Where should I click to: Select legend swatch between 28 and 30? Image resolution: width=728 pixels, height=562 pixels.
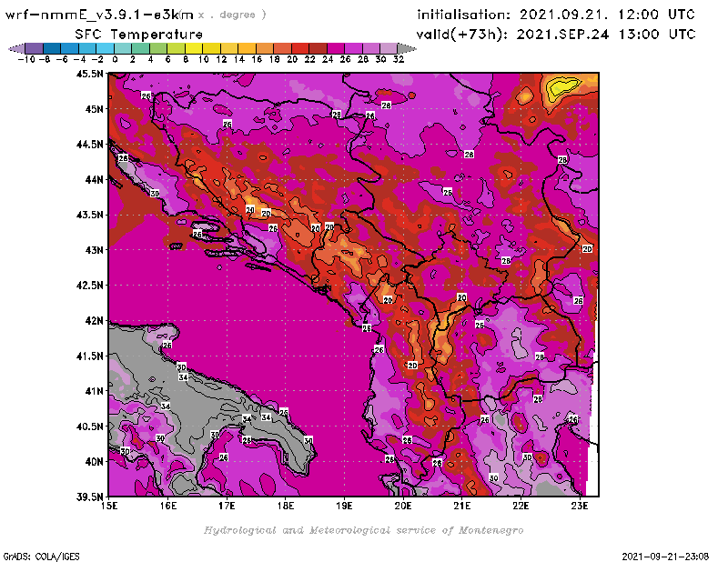pyautogui.click(x=370, y=48)
